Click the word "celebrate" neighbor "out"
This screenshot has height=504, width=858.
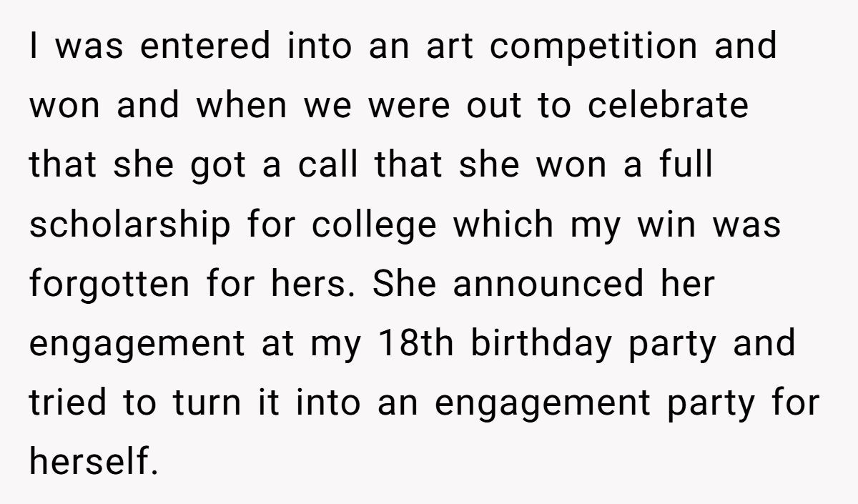pos(667,105)
